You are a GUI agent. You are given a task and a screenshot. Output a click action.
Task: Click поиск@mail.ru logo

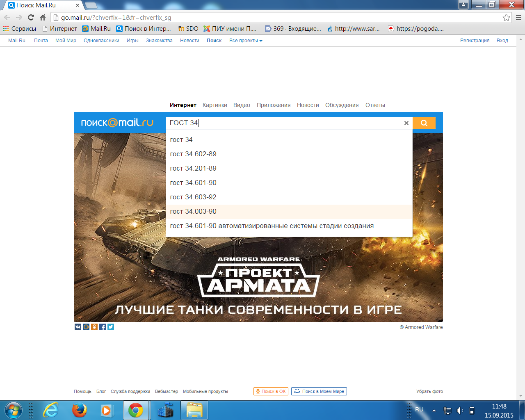[117, 123]
